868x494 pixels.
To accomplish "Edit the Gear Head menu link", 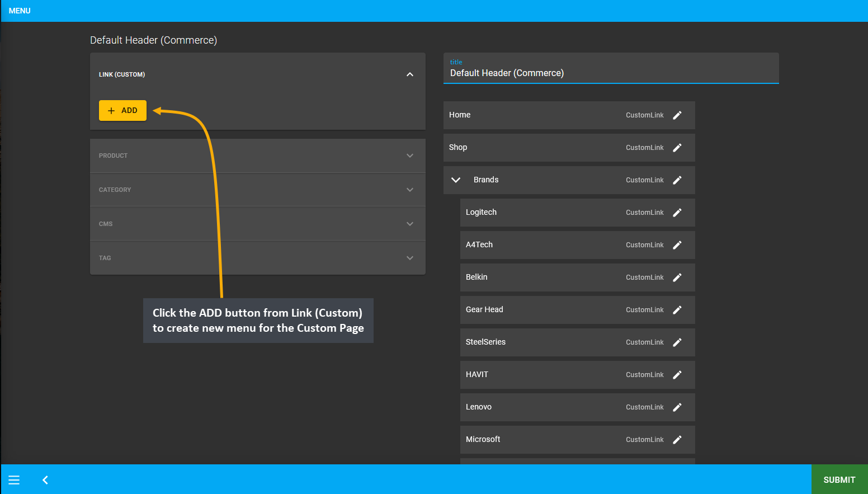I will pos(677,310).
